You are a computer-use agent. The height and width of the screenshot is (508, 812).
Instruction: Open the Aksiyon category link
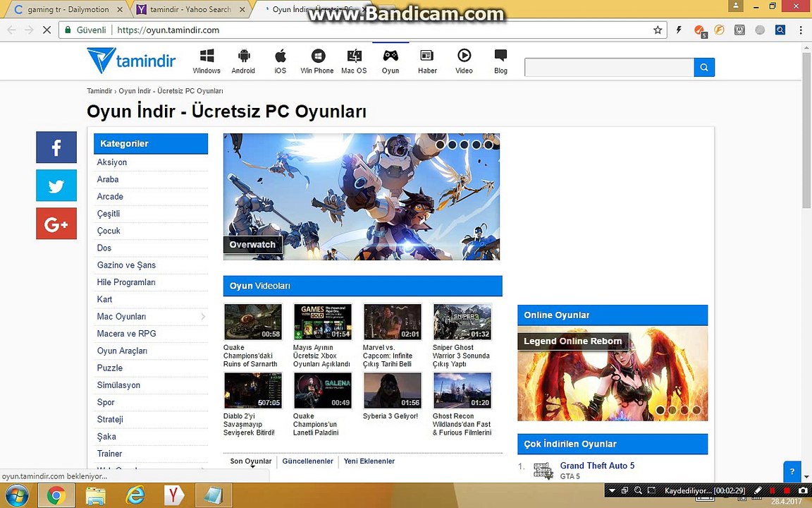[x=112, y=162]
